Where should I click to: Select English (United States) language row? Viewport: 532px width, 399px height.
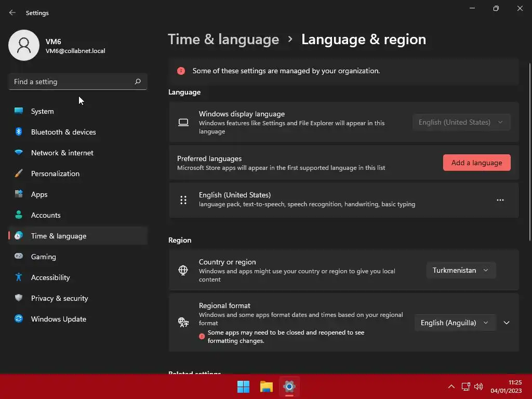tap(344, 200)
